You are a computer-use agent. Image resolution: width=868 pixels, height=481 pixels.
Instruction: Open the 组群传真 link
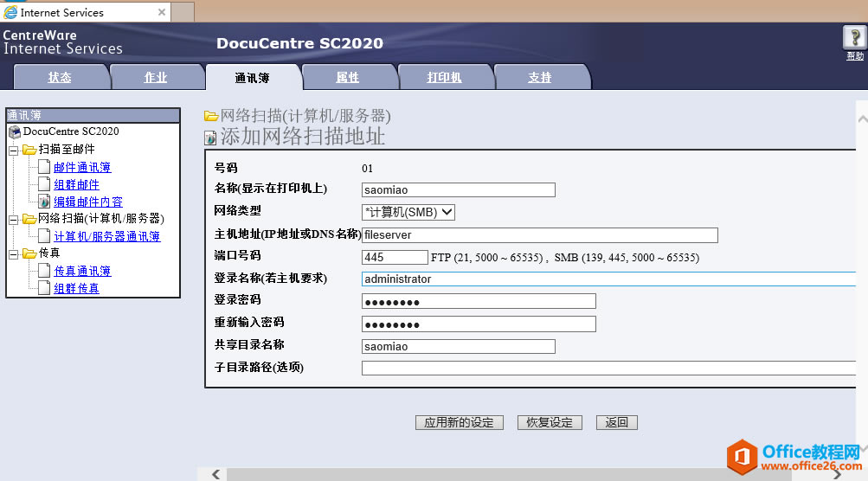[x=76, y=288]
